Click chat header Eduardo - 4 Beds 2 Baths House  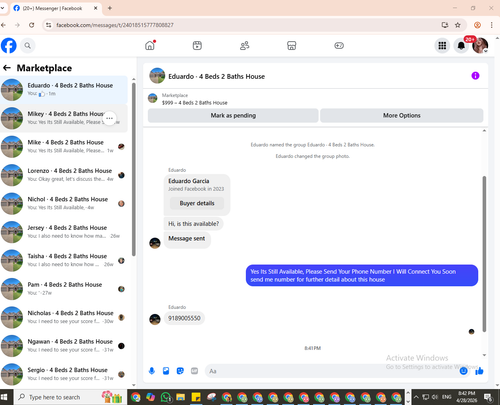(x=217, y=76)
